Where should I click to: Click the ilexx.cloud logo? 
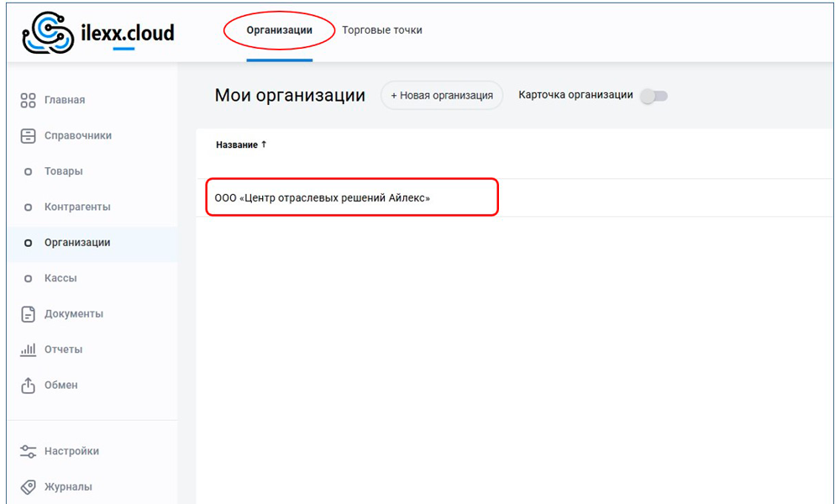97,34
